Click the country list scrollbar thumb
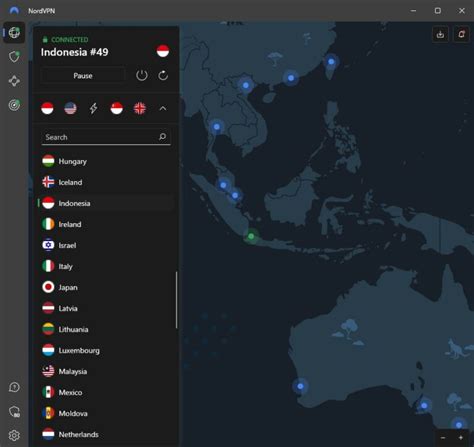The height and width of the screenshot is (447, 474). click(176, 300)
